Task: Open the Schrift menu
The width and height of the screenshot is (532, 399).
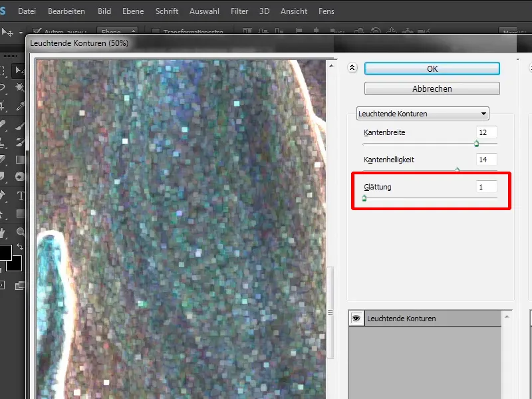Action: [x=167, y=11]
